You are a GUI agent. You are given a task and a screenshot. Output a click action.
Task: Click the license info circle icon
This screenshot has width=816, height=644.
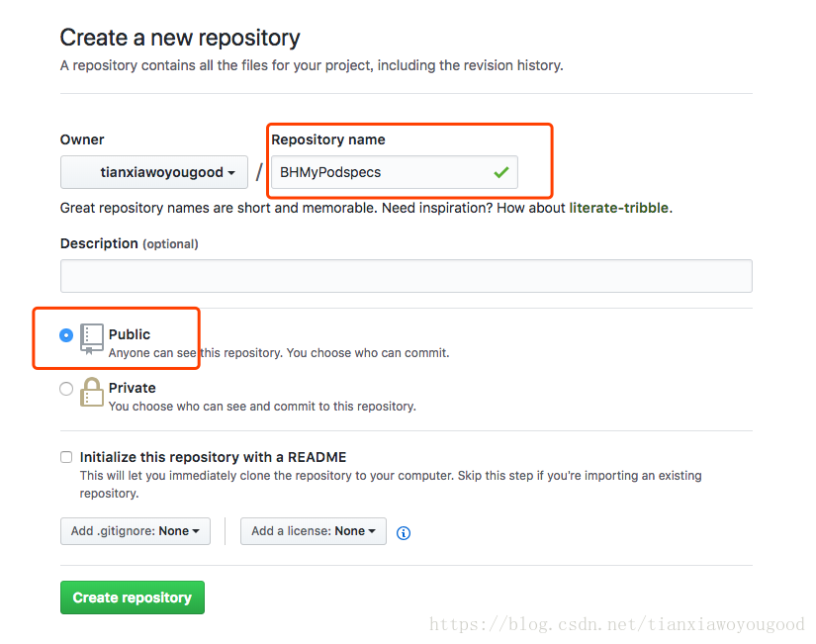click(404, 532)
